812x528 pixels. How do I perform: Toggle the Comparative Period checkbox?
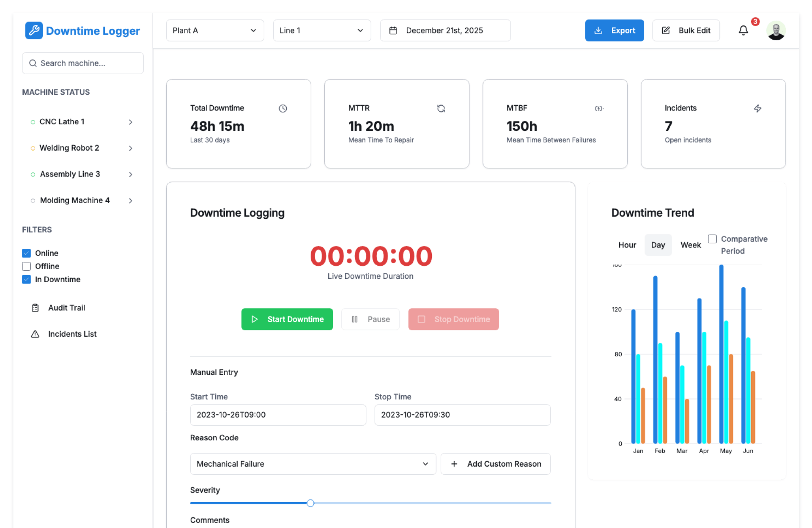[x=712, y=239]
